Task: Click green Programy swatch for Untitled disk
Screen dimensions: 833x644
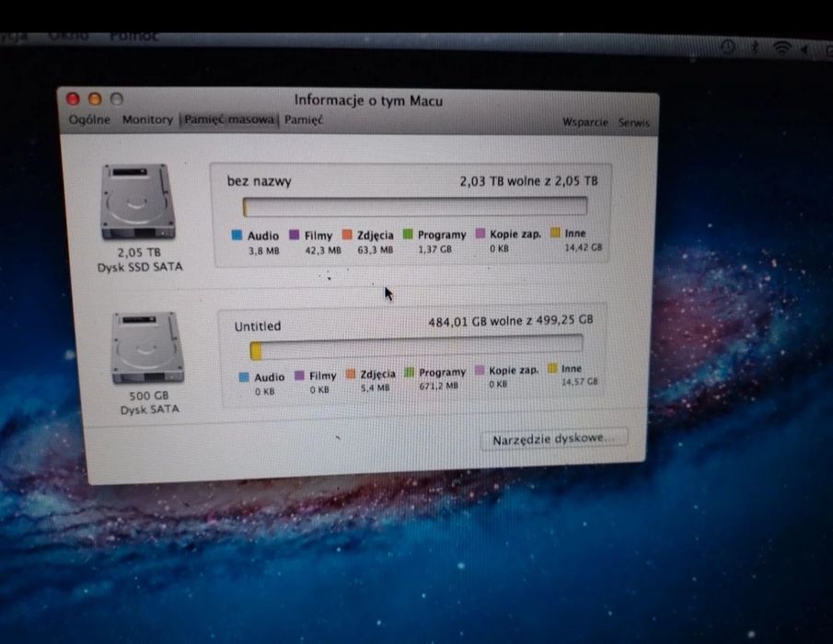Action: point(409,373)
